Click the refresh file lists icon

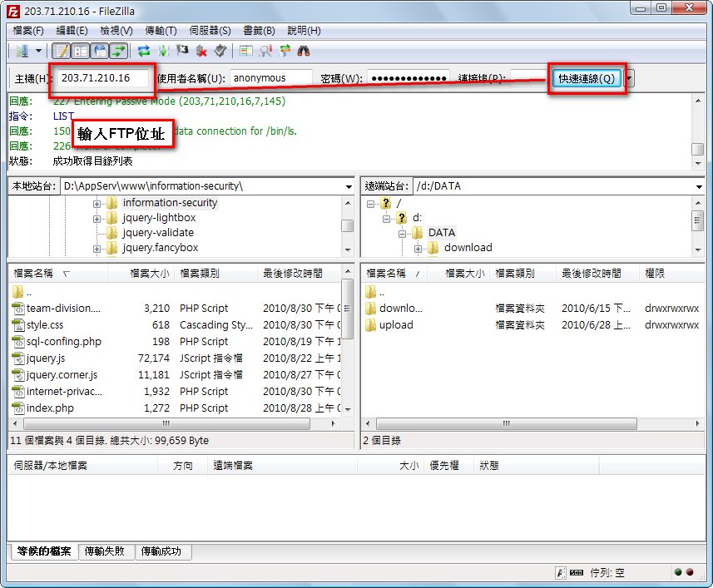pyautogui.click(x=144, y=51)
